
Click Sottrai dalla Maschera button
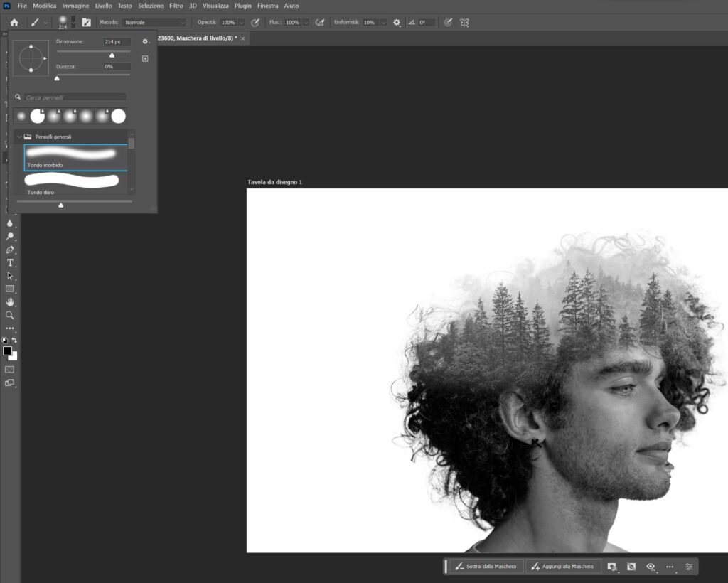coord(486,566)
